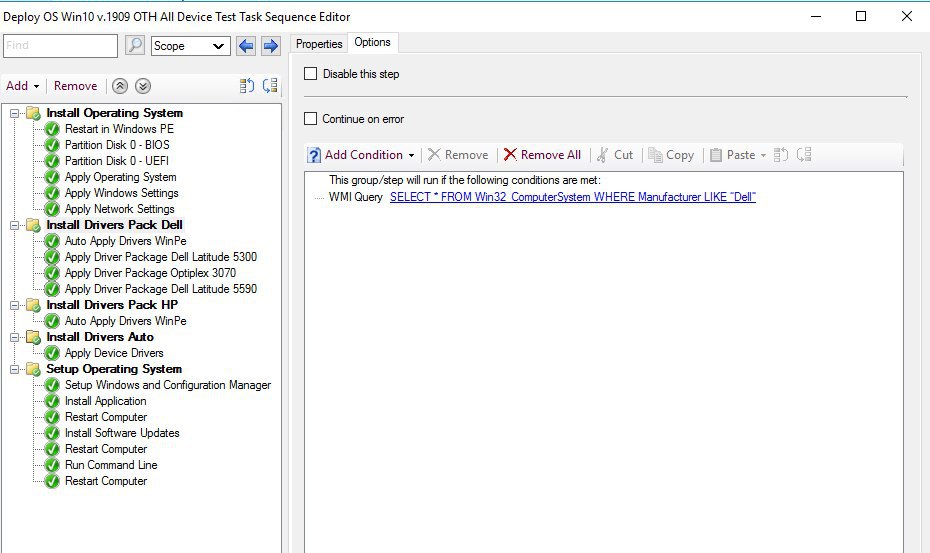930x553 pixels.
Task: Click the Cut scissors icon
Action: pyautogui.click(x=603, y=155)
